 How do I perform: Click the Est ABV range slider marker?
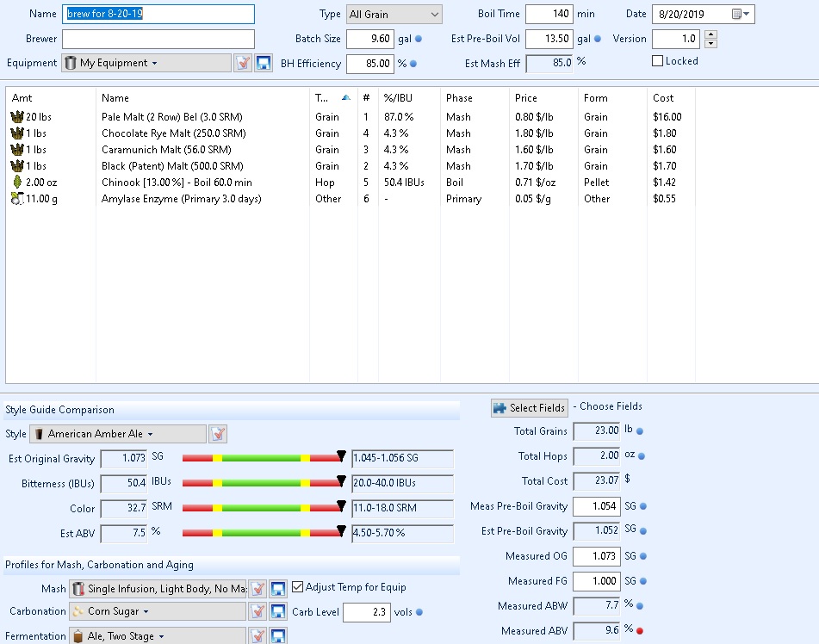pyautogui.click(x=341, y=530)
